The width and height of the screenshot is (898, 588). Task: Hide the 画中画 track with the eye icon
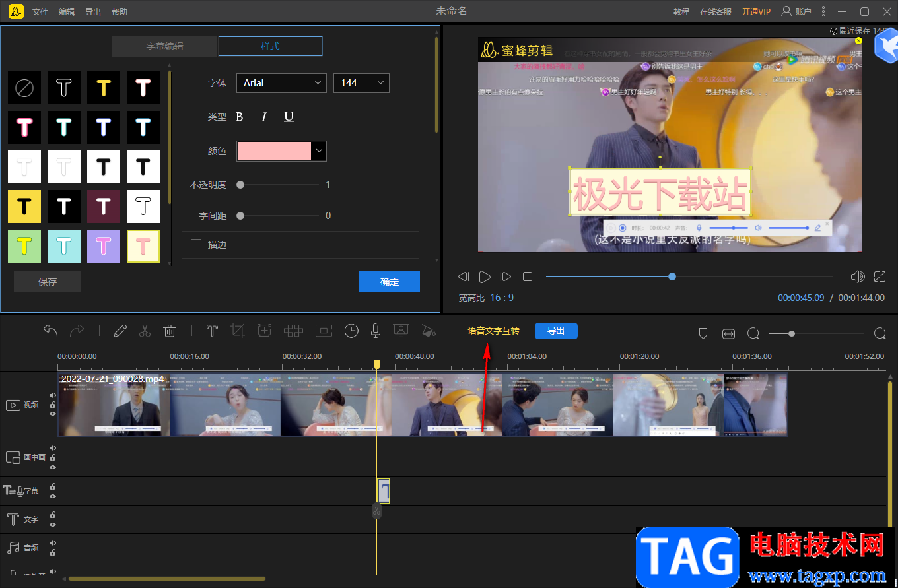pyautogui.click(x=53, y=467)
